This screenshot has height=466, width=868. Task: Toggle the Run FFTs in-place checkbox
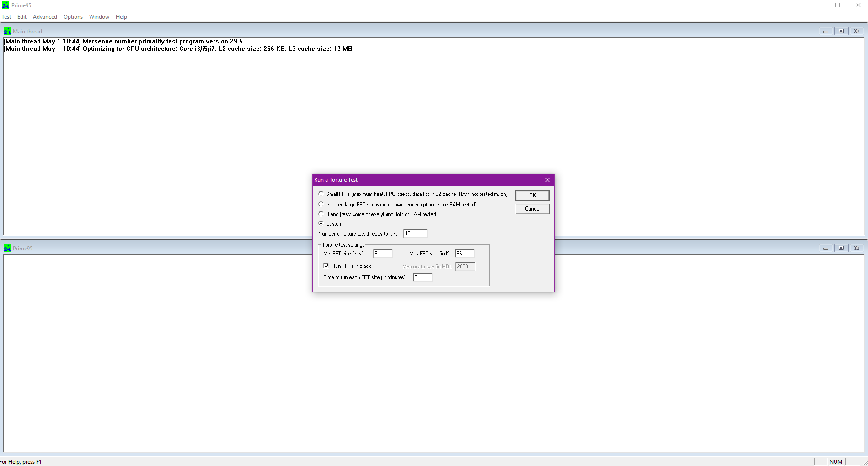(326, 266)
